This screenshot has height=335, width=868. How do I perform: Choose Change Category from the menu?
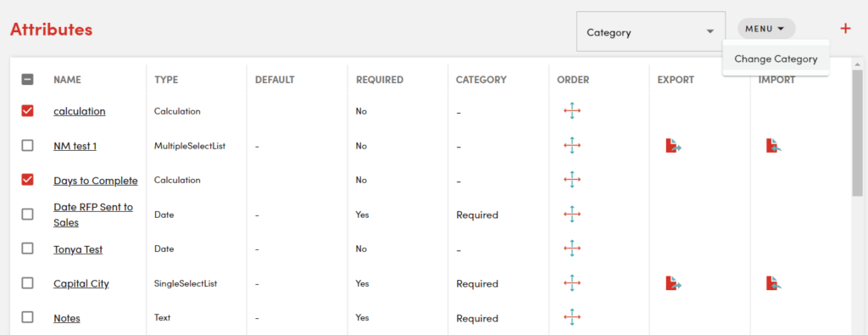pos(776,59)
